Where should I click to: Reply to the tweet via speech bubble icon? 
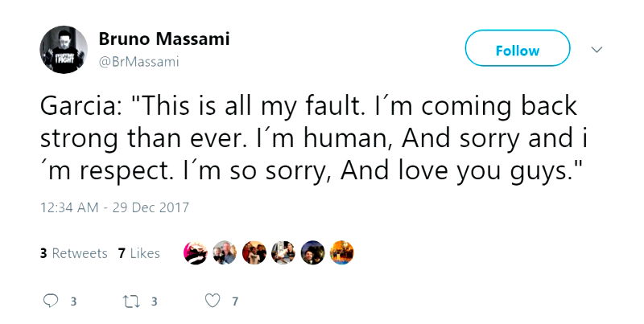51,302
